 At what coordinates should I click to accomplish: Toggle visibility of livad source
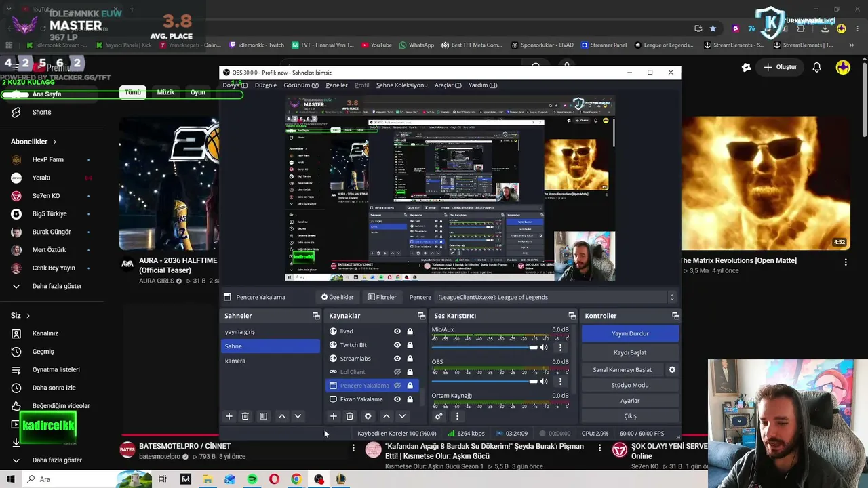(x=397, y=331)
